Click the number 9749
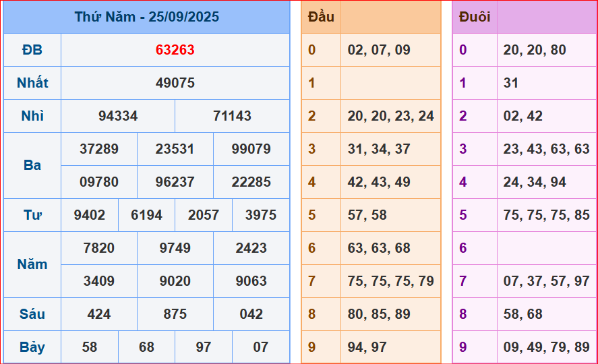 click(x=175, y=248)
